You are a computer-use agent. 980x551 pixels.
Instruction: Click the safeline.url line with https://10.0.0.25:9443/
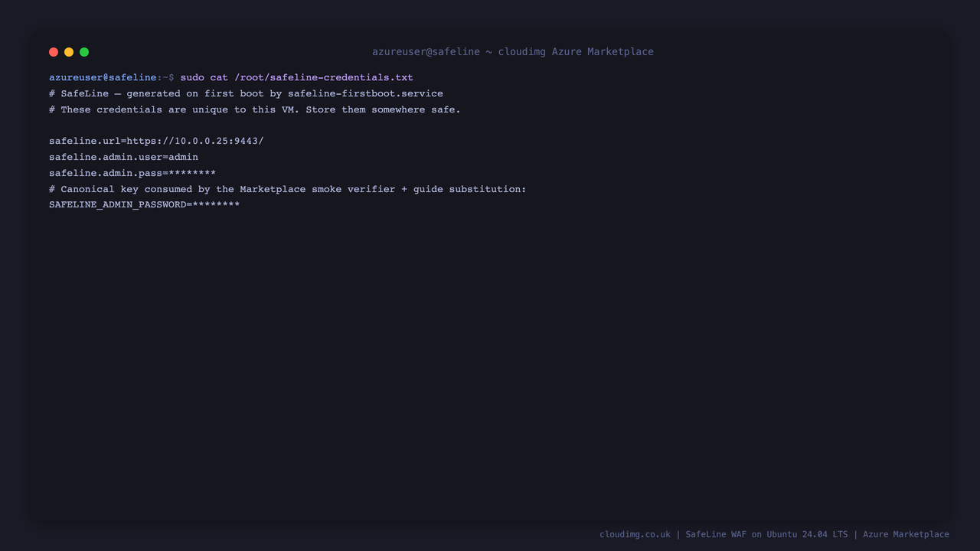156,141
